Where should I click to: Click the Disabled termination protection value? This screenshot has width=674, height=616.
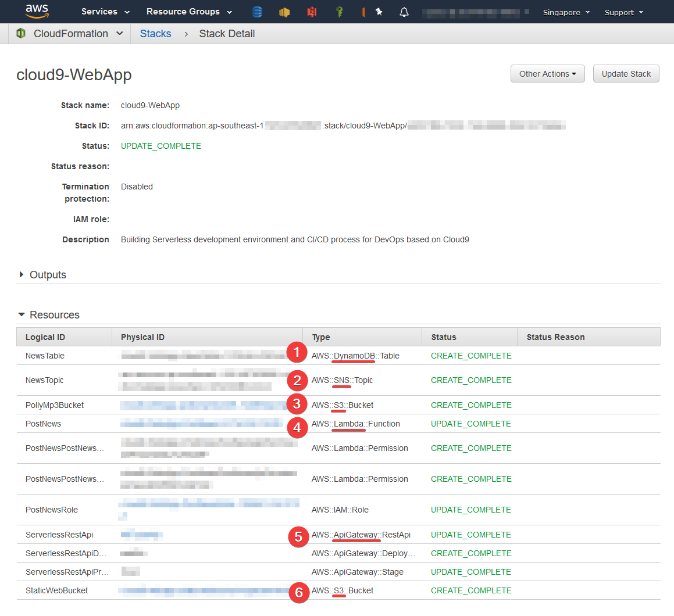[137, 187]
